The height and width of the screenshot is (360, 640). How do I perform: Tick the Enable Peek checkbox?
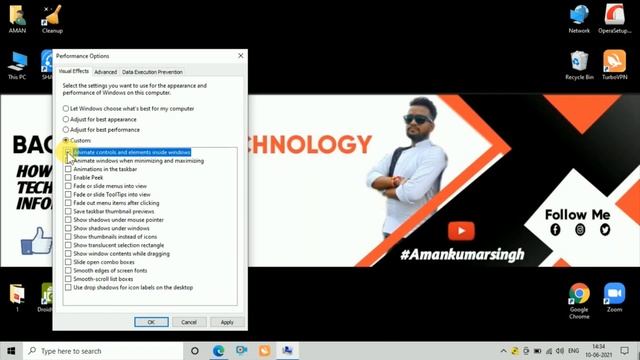tap(68, 178)
